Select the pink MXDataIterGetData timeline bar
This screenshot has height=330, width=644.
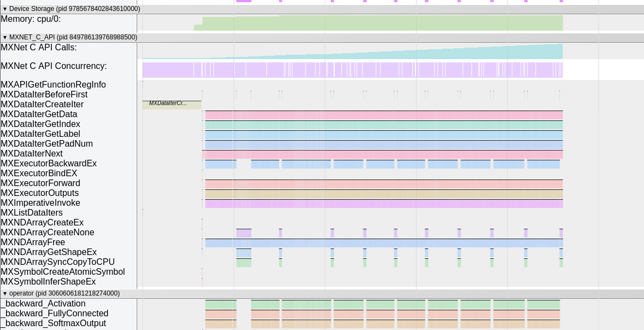pos(384,115)
